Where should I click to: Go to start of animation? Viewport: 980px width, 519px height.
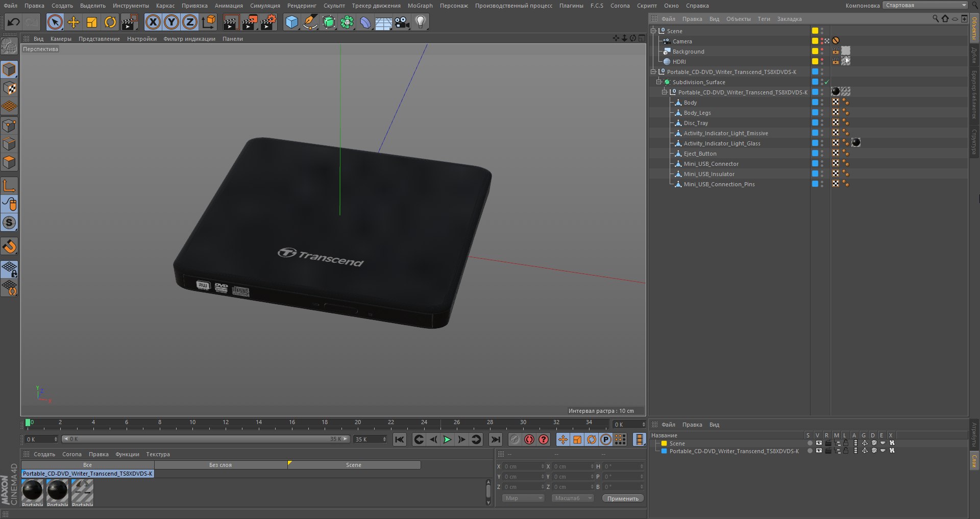(400, 439)
